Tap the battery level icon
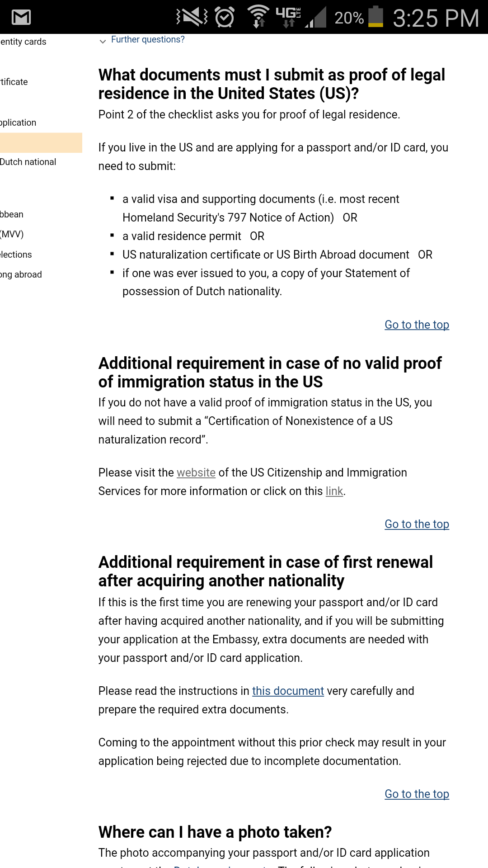The image size is (488, 868). pyautogui.click(x=375, y=17)
